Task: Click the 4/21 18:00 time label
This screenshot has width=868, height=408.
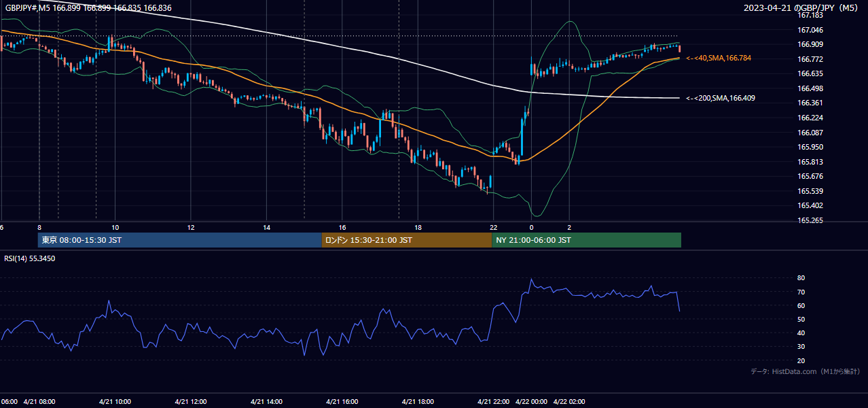Action: pyautogui.click(x=418, y=402)
